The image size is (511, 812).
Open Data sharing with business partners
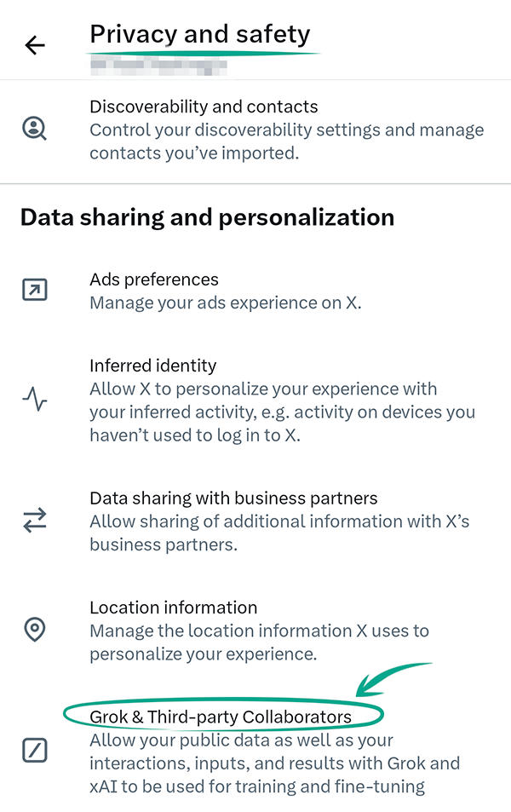[233, 498]
